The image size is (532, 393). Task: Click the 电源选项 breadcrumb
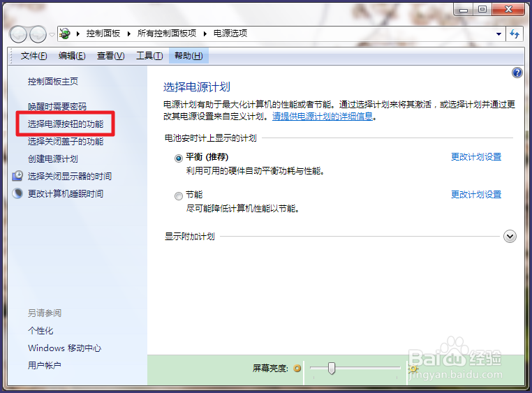[230, 34]
